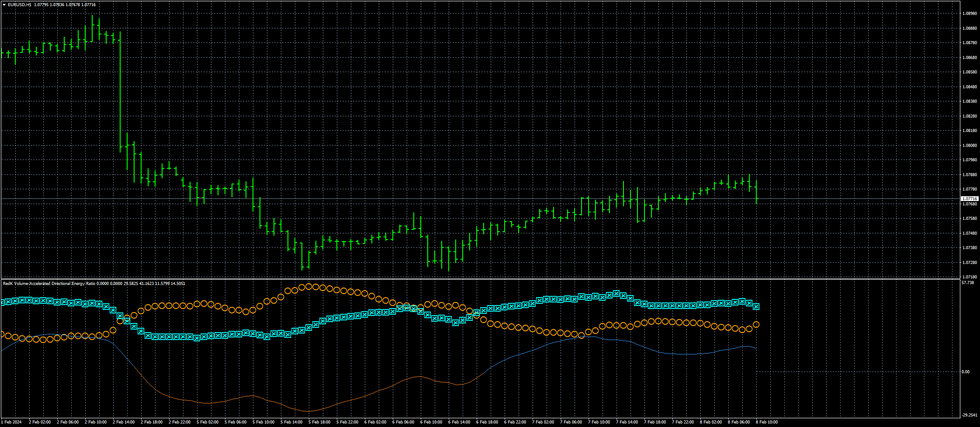The image size is (980, 427).
Task: Click the 5 Feb 22:00 time label
Action: tap(347, 422)
